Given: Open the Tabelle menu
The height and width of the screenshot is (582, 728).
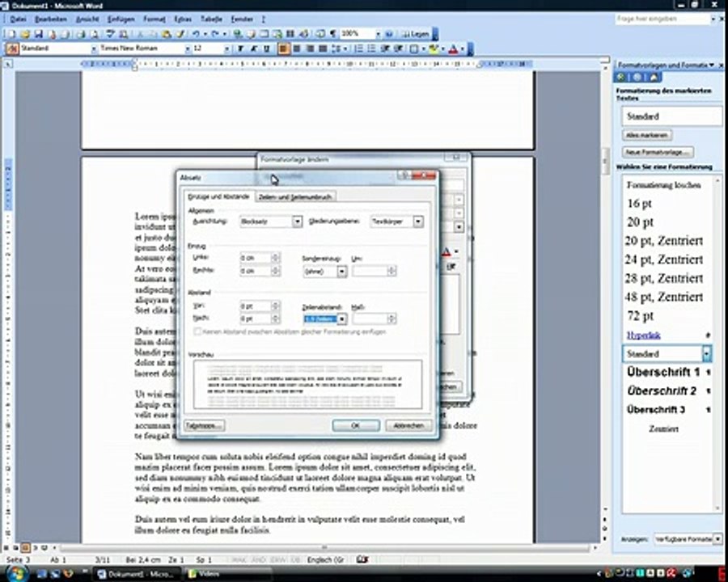Looking at the screenshot, I should pyautogui.click(x=211, y=19).
